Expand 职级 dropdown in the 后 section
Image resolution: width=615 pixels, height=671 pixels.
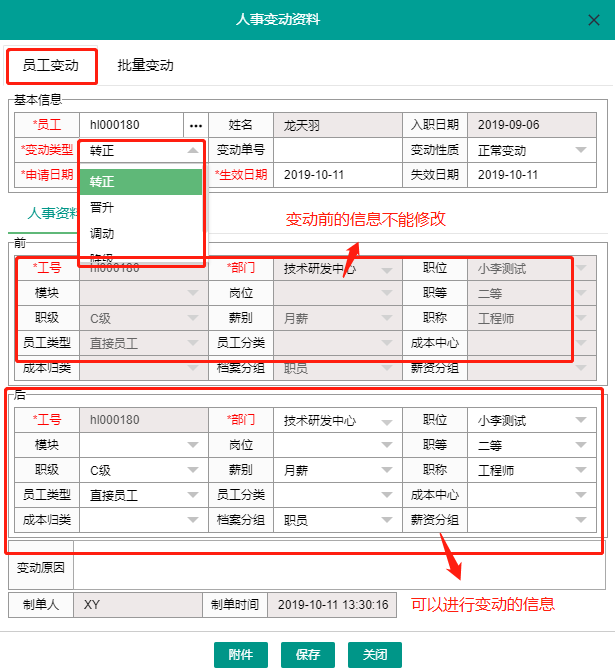tap(194, 471)
